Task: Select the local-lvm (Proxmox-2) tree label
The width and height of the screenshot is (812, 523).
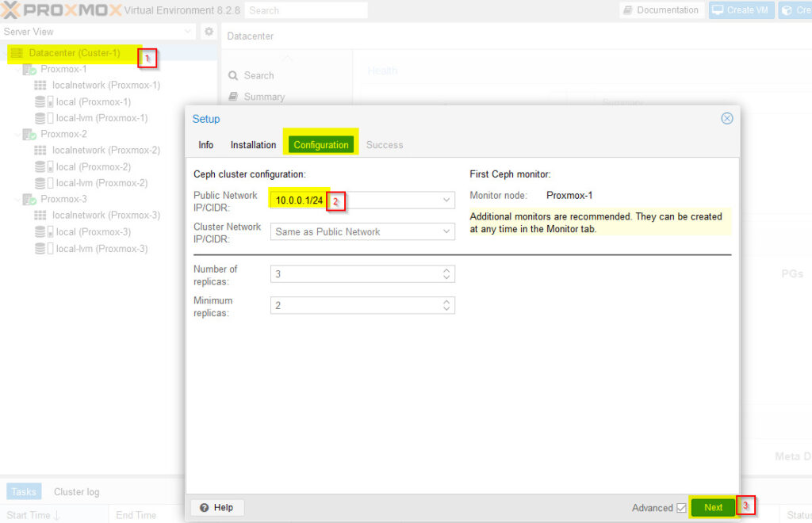Action: pyautogui.click(x=101, y=183)
